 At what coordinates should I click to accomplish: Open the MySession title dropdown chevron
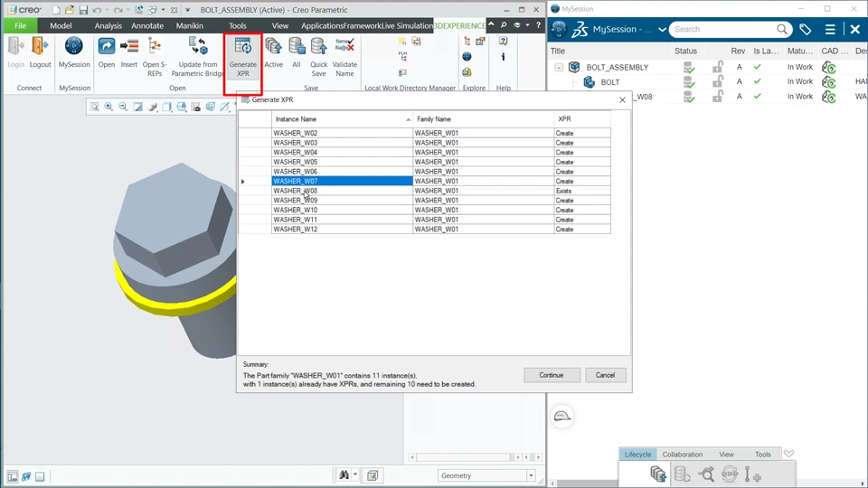click(x=662, y=29)
